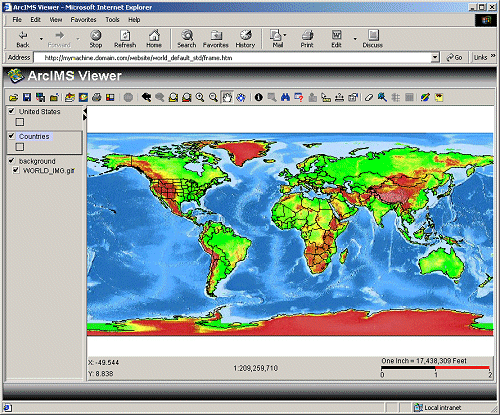Select the Zoom In magnifier tool

(x=200, y=98)
